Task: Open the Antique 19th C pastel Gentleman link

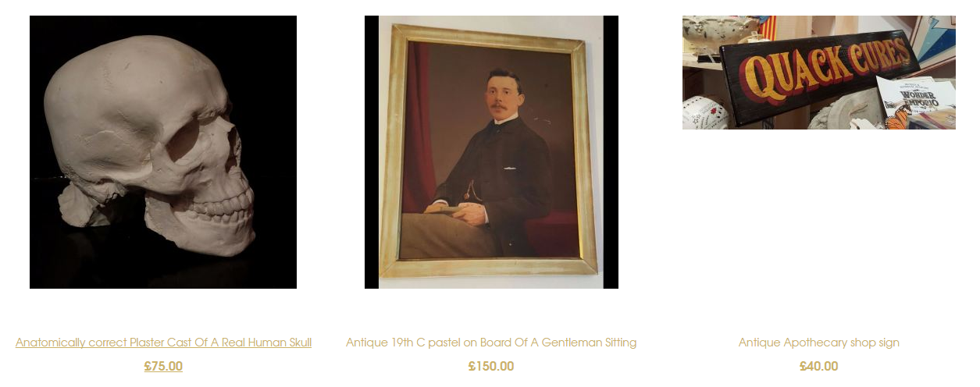Action: click(x=491, y=343)
